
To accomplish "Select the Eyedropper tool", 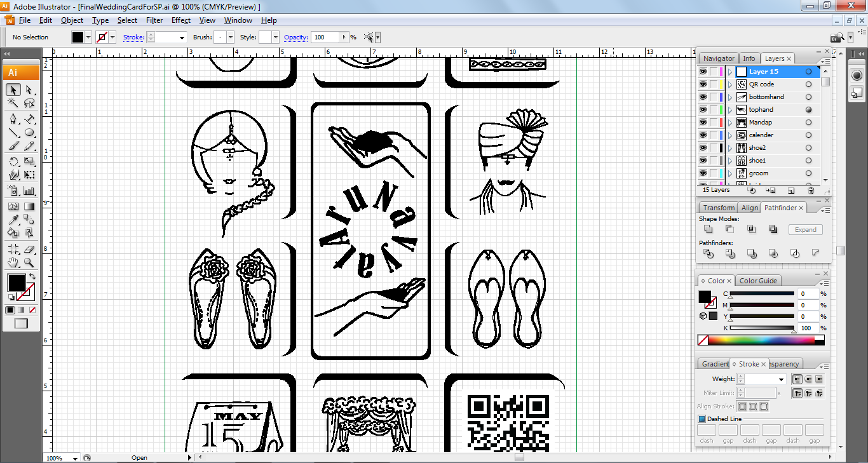I will click(13, 220).
